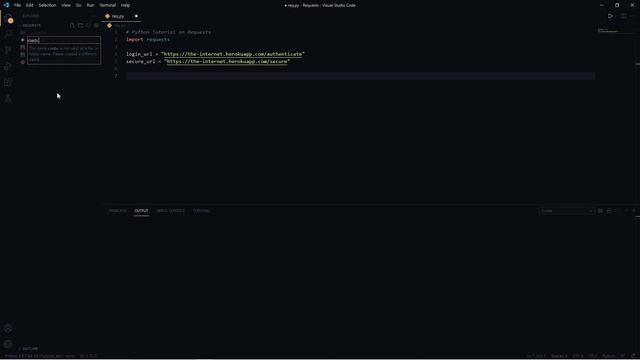
Task: Open the Terminal menu
Action: (108, 5)
